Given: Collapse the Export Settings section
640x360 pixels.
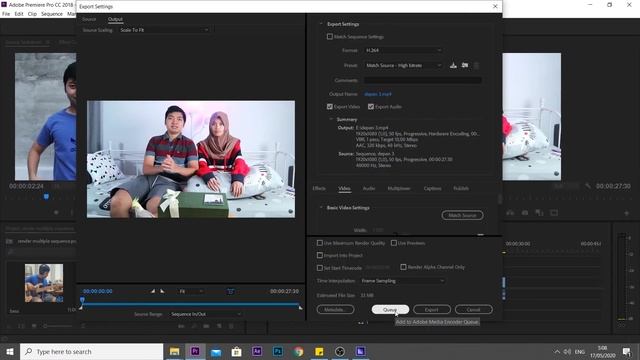Looking at the screenshot, I should click(321, 24).
